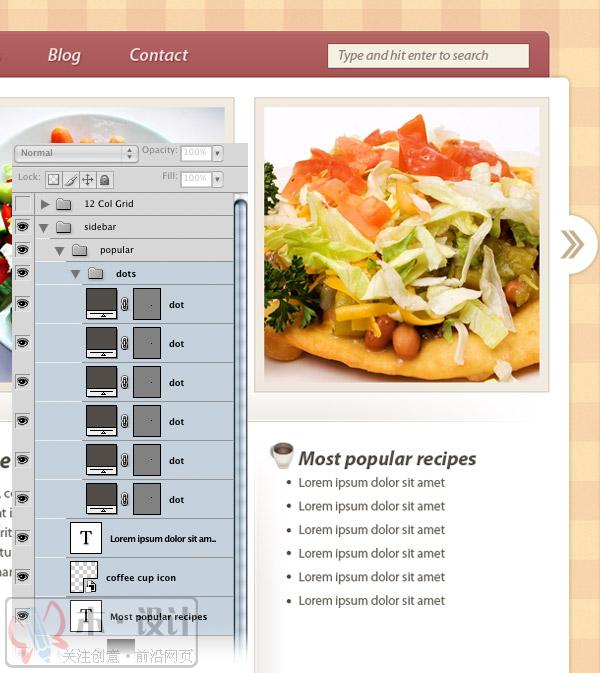Click the Most popular recipes heading
This screenshot has width=600, height=673.
point(387,458)
